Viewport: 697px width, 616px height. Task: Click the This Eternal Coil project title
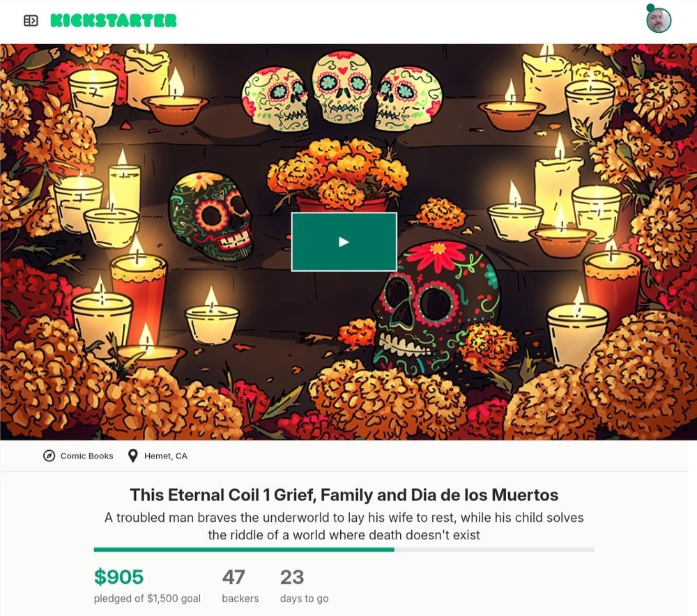(344, 495)
